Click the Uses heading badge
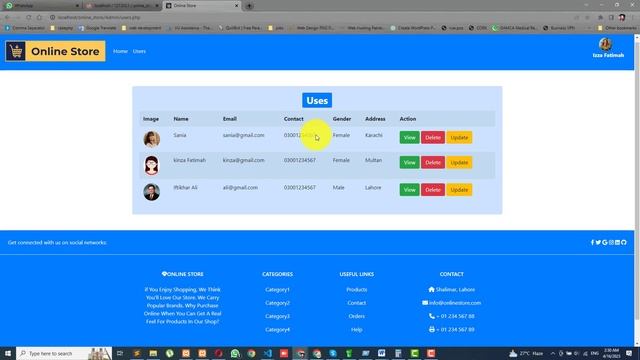Screen dimensions: 640x360 coord(317,100)
